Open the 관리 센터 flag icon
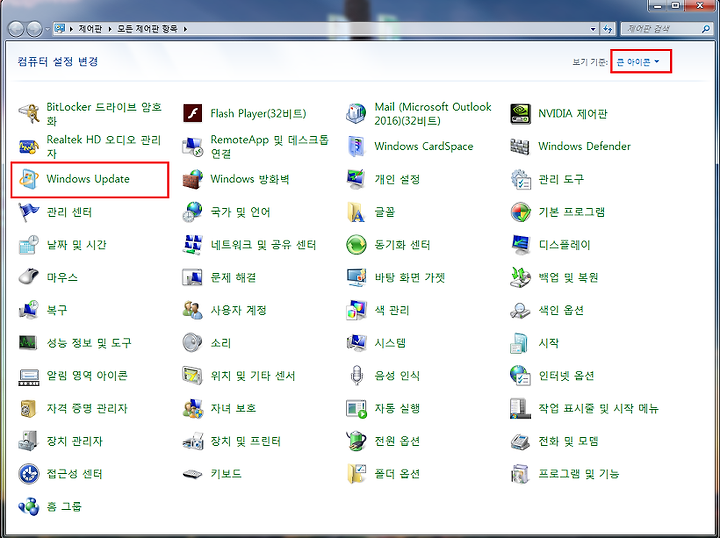The width and height of the screenshot is (720, 538). pyautogui.click(x=29, y=212)
